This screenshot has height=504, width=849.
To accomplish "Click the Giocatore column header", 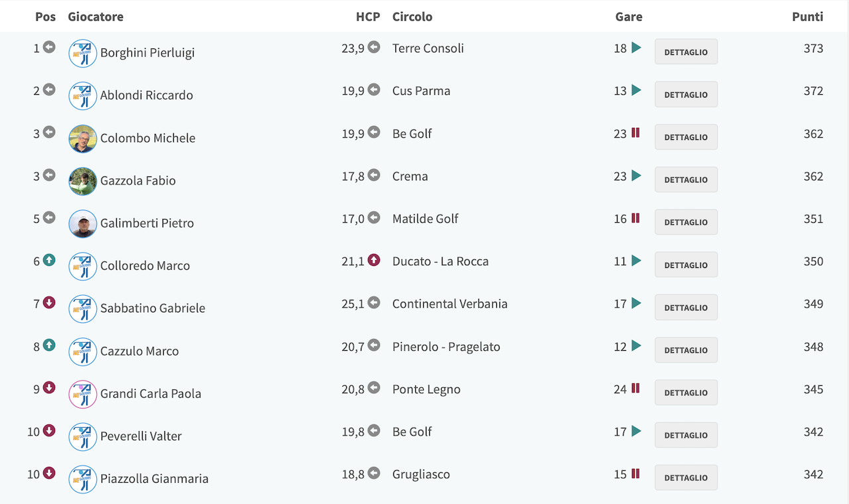I will click(x=96, y=17).
